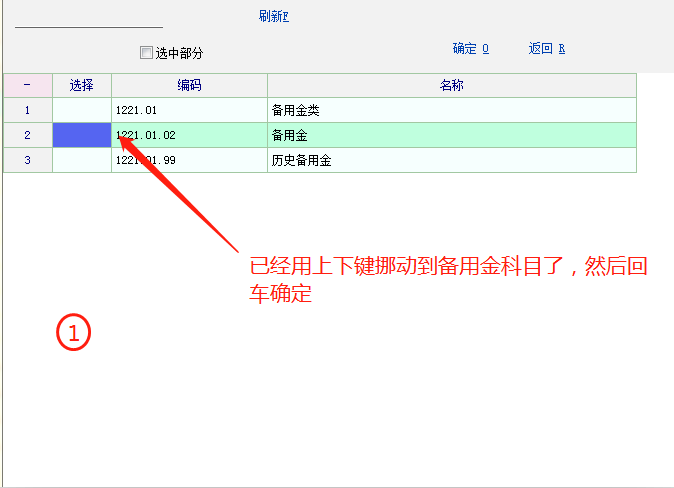Select the 备用金 name cell
The height and width of the screenshot is (488, 674).
[451, 135]
